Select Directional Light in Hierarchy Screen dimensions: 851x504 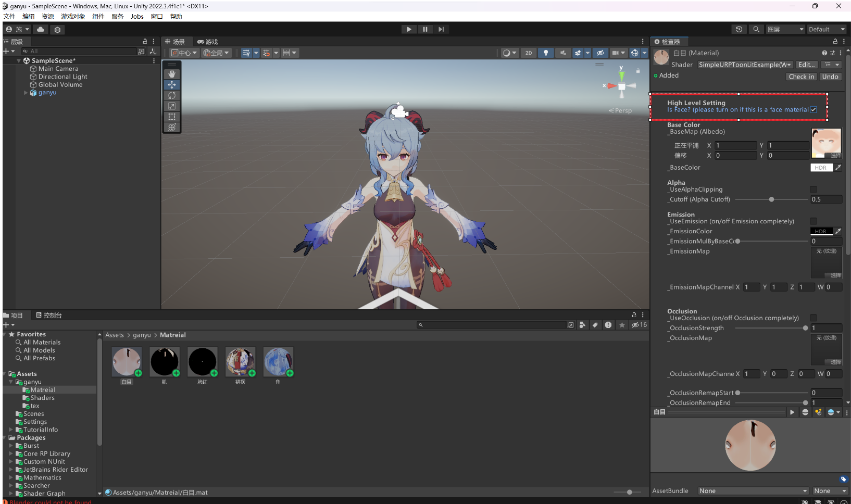point(62,77)
